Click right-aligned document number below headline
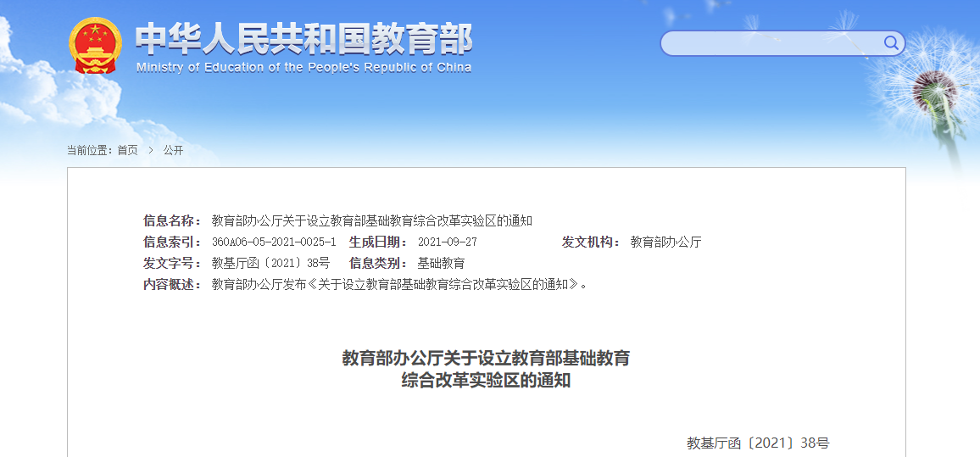The width and height of the screenshot is (980, 457). (758, 443)
